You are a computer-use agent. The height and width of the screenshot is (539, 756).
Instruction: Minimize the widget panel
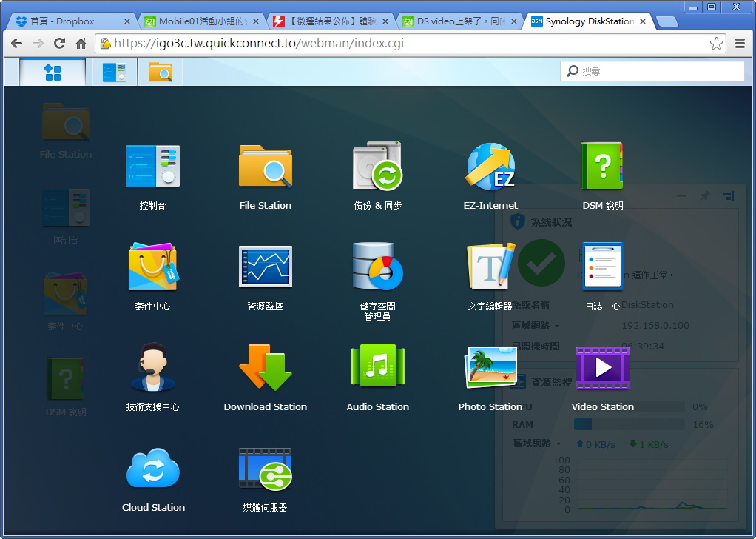(x=681, y=196)
